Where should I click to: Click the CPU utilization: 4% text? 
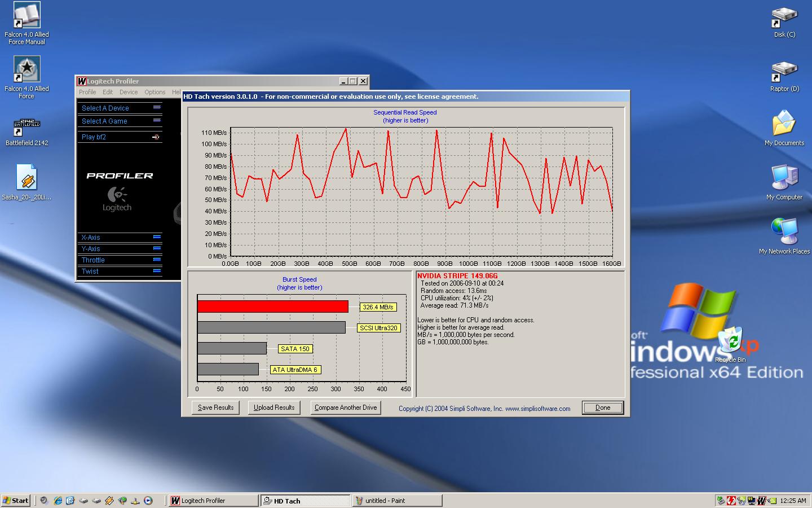tap(457, 298)
